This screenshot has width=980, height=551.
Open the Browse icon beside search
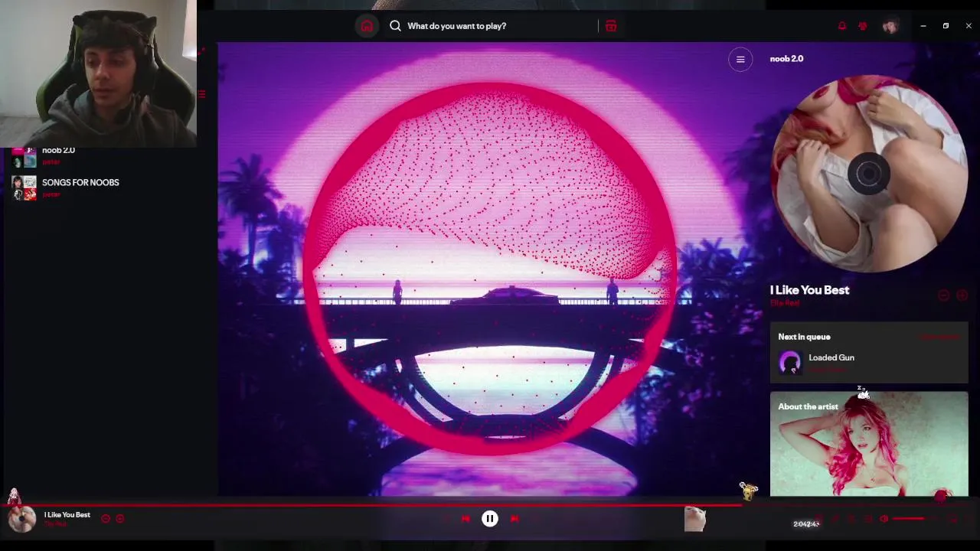click(611, 26)
